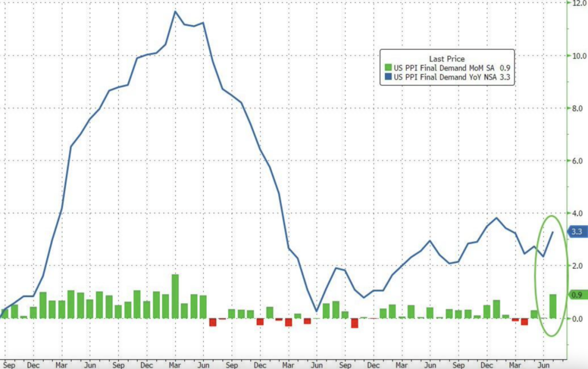The width and height of the screenshot is (588, 369).
Task: Click the tallest green bar near peak March
Action: [x=175, y=297]
